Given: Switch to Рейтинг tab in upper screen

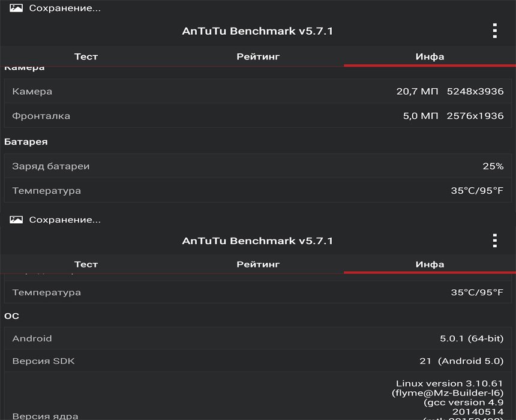Looking at the screenshot, I should click(258, 56).
